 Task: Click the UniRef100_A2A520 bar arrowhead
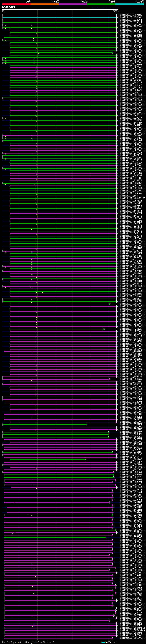point(104,329)
